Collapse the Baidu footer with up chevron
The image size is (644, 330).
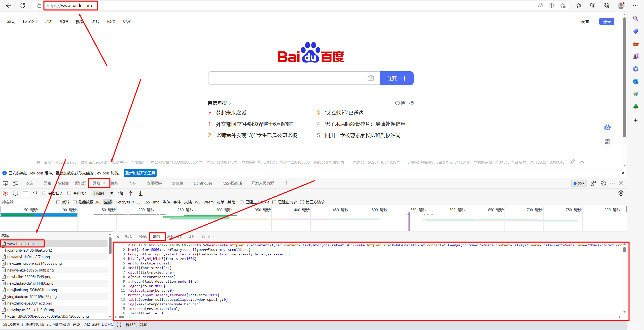click(x=582, y=162)
